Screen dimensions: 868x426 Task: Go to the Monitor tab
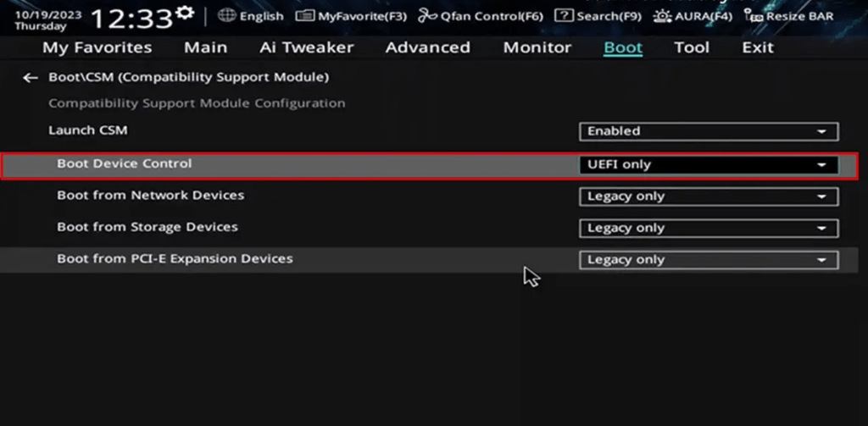coord(537,47)
